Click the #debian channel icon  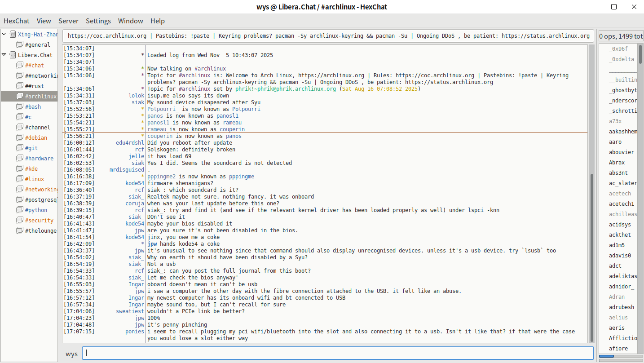19,137
